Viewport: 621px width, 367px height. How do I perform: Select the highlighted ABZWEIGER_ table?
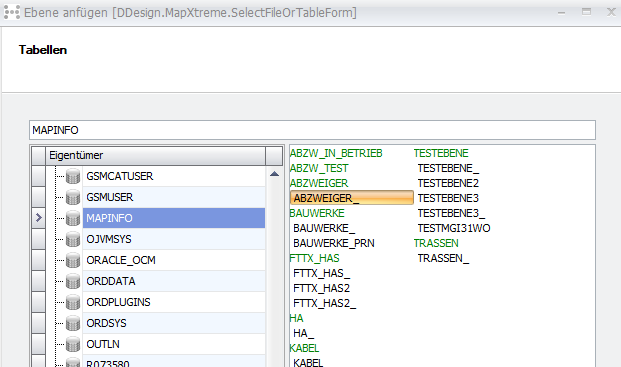[x=352, y=198]
